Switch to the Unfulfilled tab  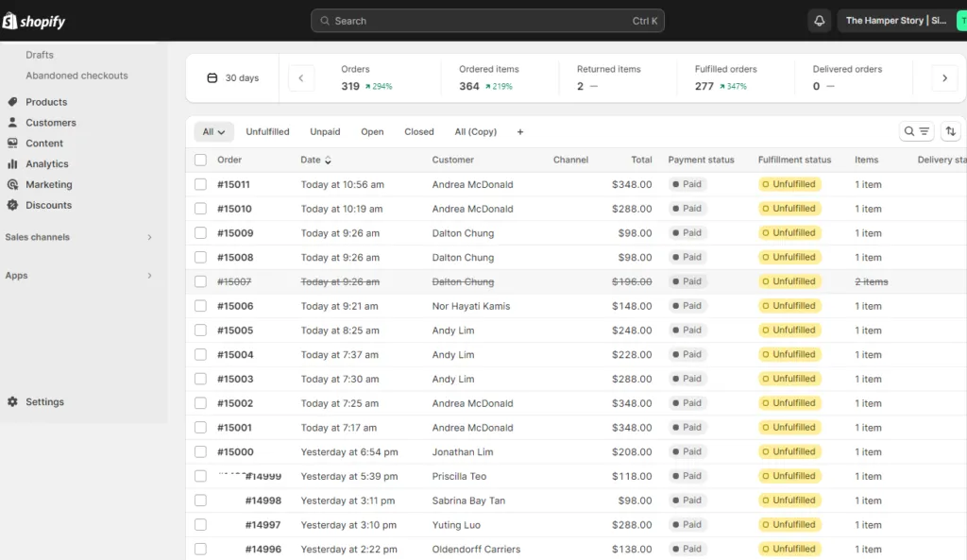[x=267, y=131]
